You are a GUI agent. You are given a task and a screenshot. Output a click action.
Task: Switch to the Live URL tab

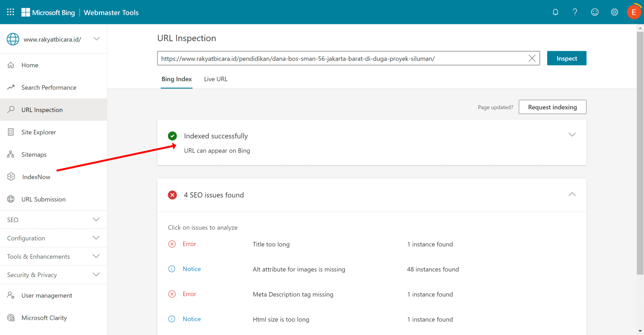click(216, 79)
